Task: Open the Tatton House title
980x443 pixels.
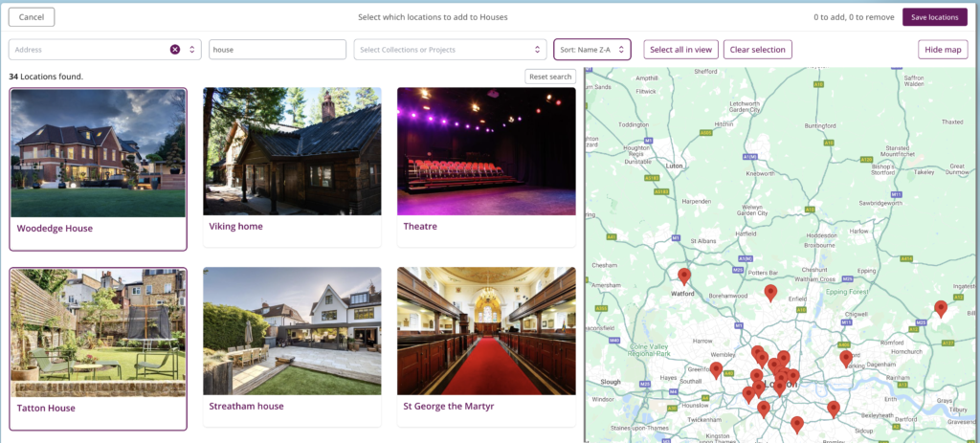Action: 46,408
